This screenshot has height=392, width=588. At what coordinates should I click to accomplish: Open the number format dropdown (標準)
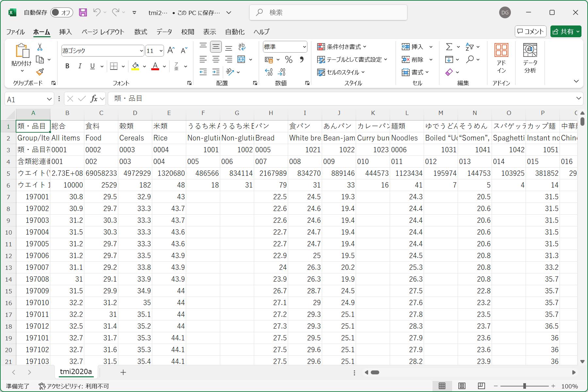coord(304,47)
